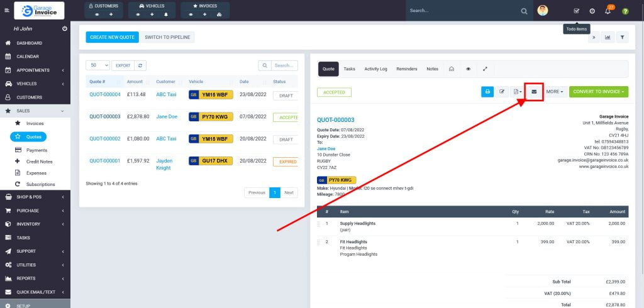
Task: Open Payments in the Sales submenu
Action: pos(36,150)
